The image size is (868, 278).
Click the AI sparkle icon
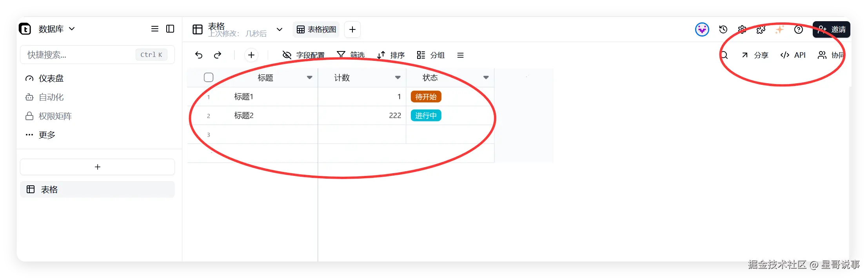pos(780,29)
